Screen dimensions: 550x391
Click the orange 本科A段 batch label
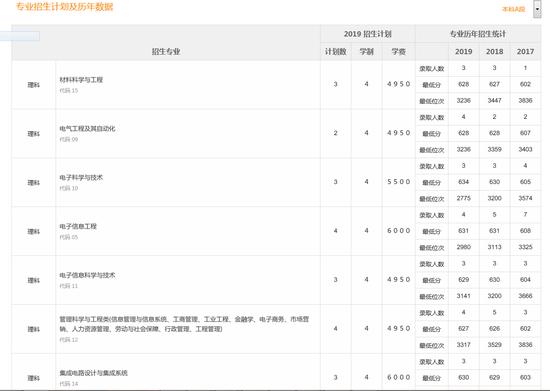(514, 9)
